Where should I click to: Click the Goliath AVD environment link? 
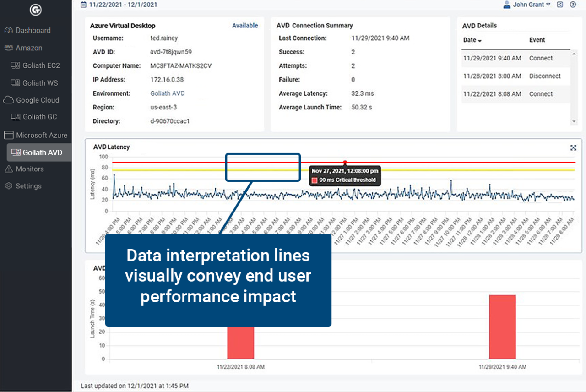pos(167,93)
